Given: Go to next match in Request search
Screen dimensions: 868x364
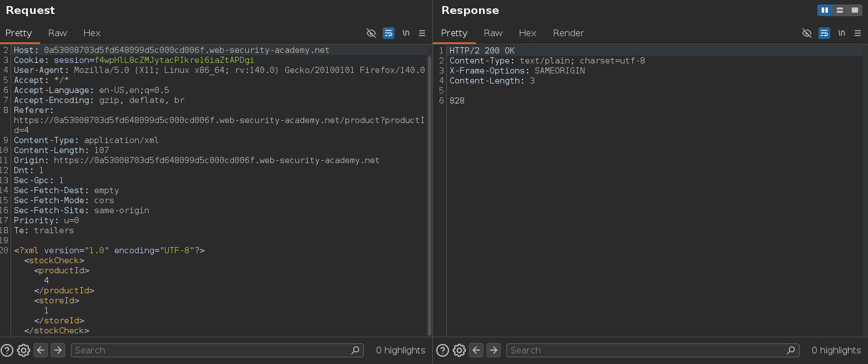Looking at the screenshot, I should (58, 350).
